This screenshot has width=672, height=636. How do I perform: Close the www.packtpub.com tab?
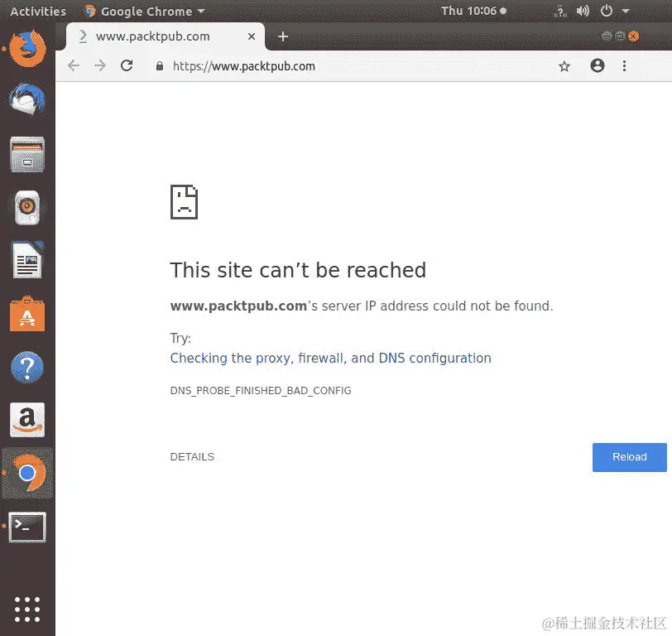[252, 36]
